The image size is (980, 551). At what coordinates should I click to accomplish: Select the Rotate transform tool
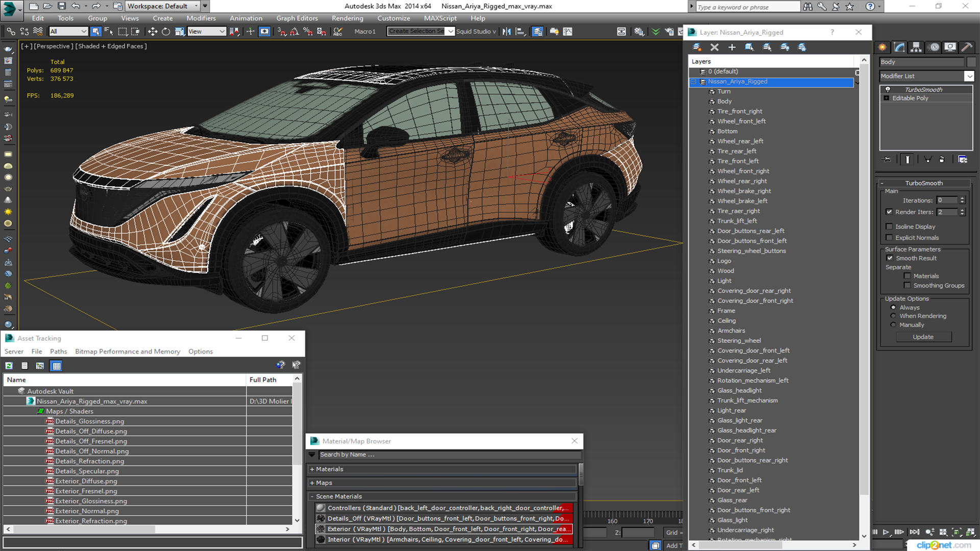click(165, 32)
